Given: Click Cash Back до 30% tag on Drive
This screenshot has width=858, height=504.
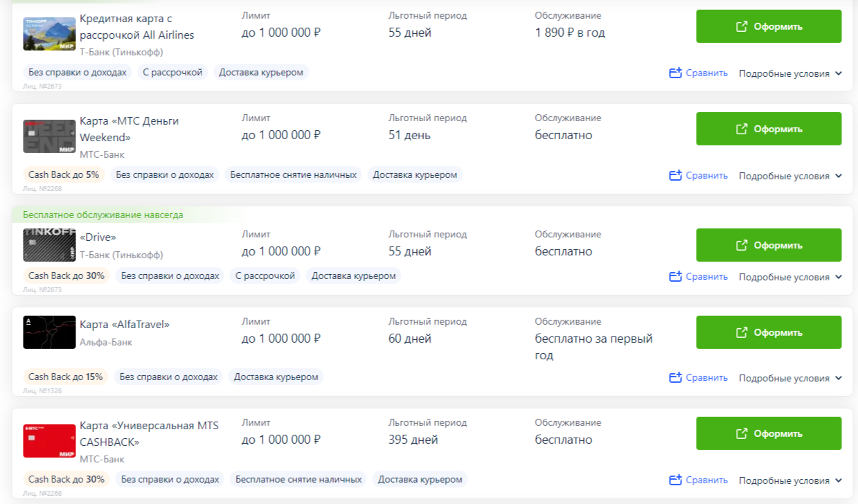Looking at the screenshot, I should pos(66,276).
